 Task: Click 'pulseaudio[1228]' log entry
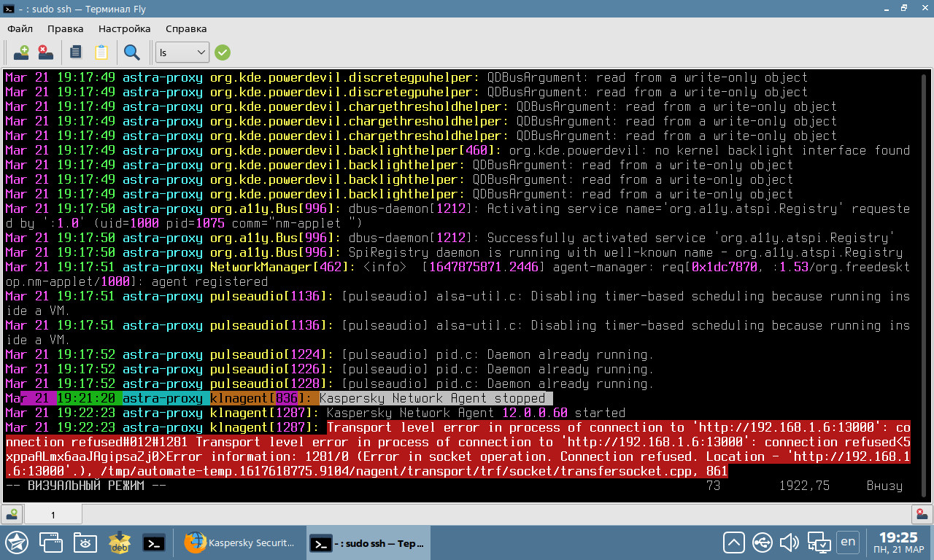(x=269, y=384)
